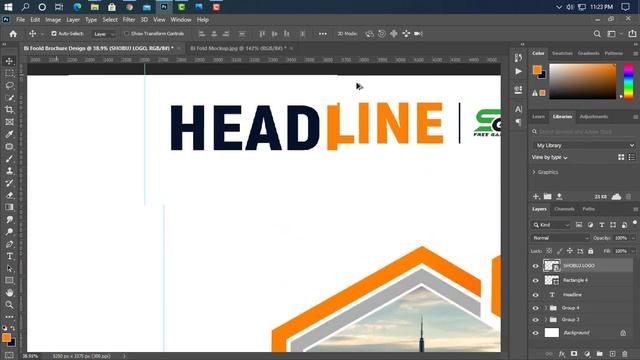
Task: Select the Zoom tool
Action: click(x=9, y=304)
